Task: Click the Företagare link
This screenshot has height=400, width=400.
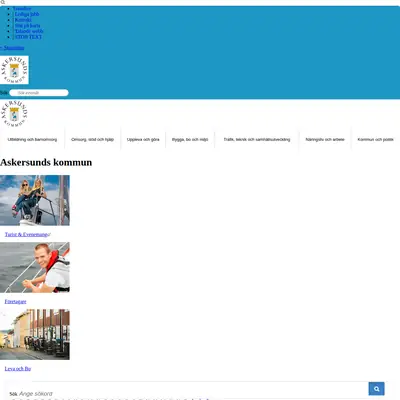Action: pyautogui.click(x=15, y=301)
